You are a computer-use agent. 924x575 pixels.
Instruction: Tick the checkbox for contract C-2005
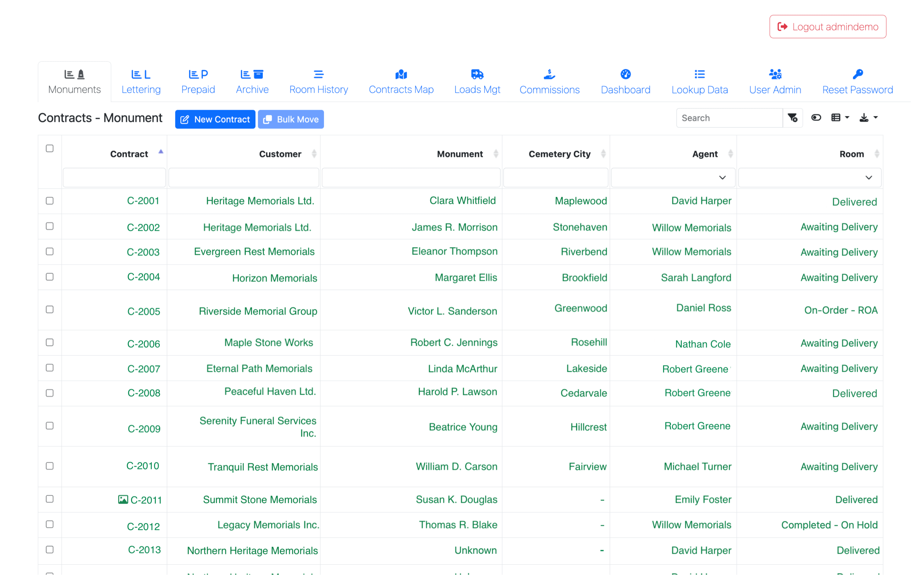click(49, 310)
